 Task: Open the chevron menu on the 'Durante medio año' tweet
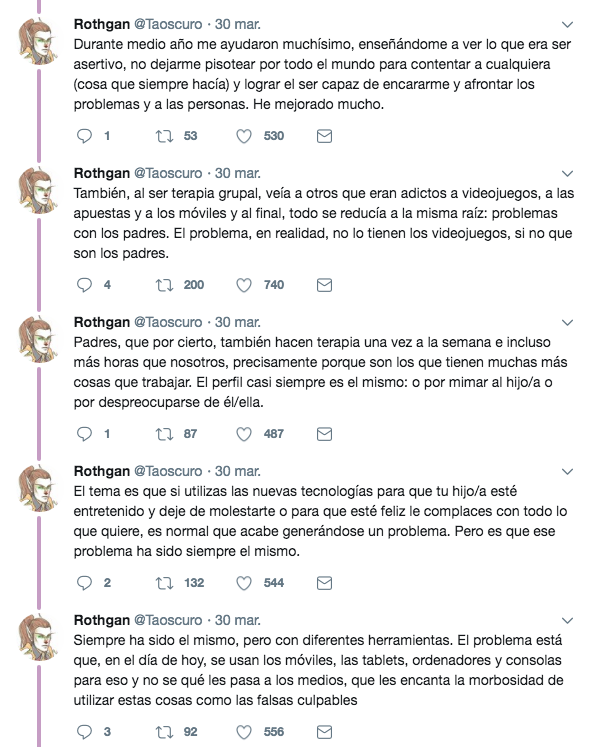pos(567,25)
